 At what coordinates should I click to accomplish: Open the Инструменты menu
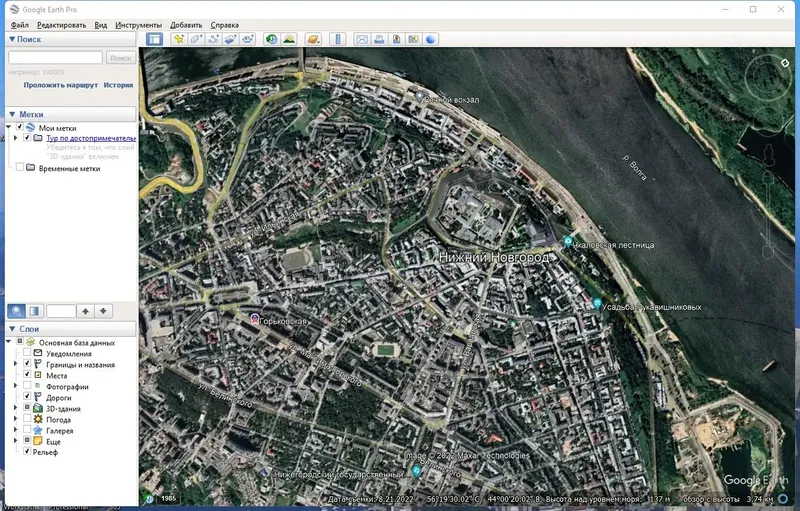138,25
